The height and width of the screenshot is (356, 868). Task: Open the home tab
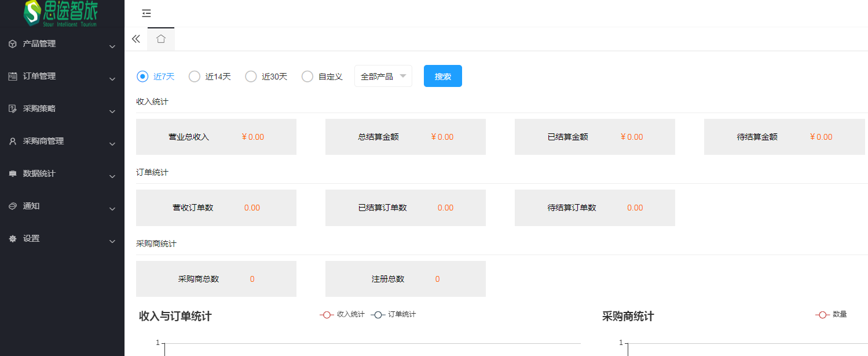click(x=161, y=39)
